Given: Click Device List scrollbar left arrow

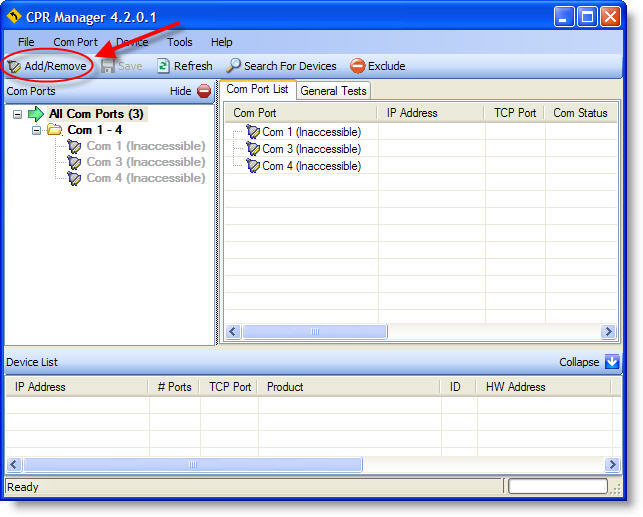Looking at the screenshot, I should coord(14,465).
